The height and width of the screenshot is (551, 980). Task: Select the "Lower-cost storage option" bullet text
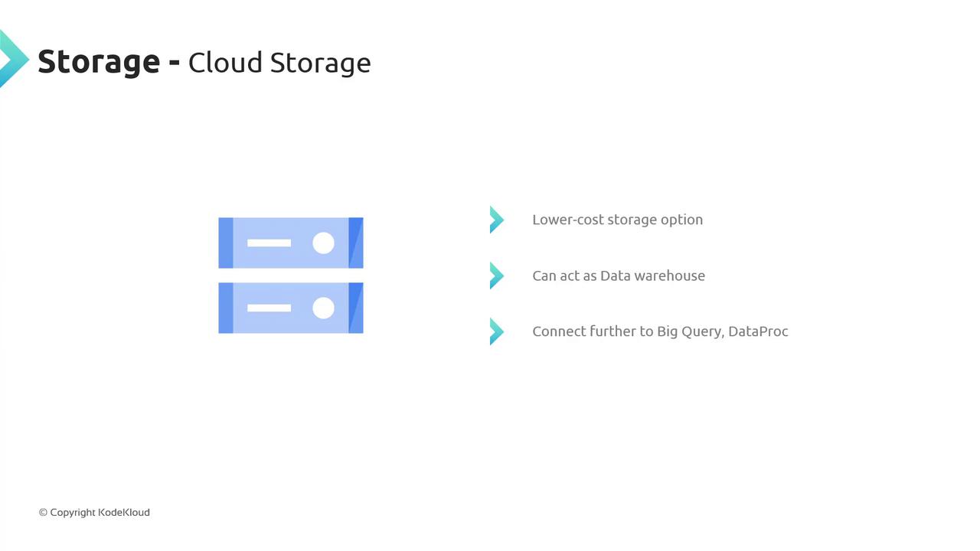coord(617,220)
